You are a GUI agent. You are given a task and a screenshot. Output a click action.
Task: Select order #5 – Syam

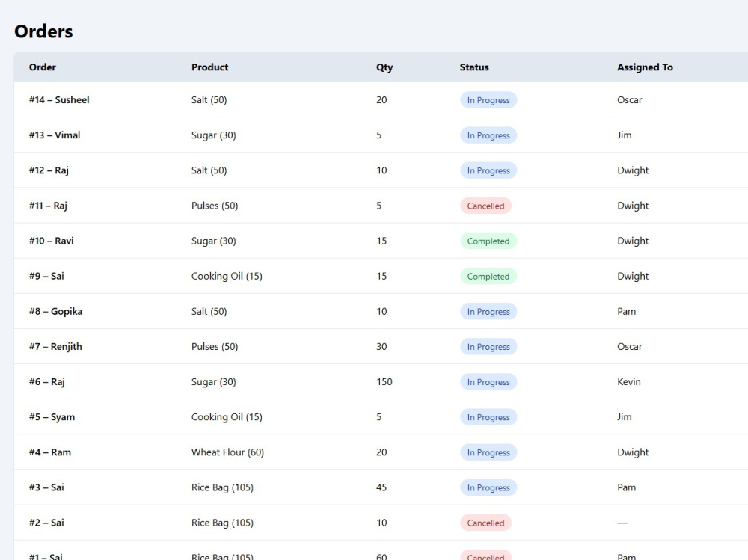coord(52,417)
